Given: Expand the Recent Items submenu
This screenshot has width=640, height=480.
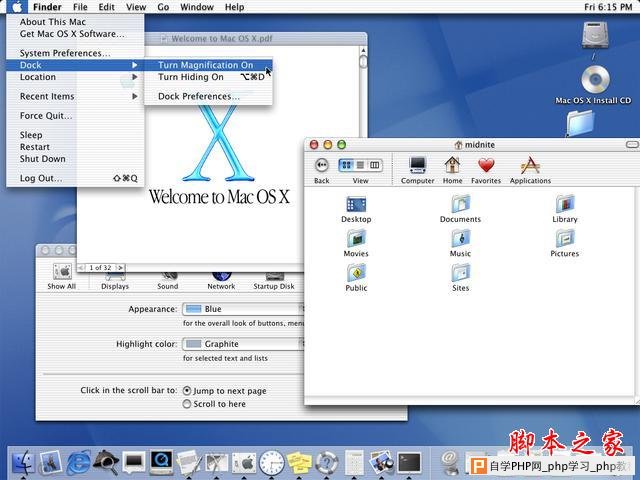Looking at the screenshot, I should pyautogui.click(x=75, y=96).
